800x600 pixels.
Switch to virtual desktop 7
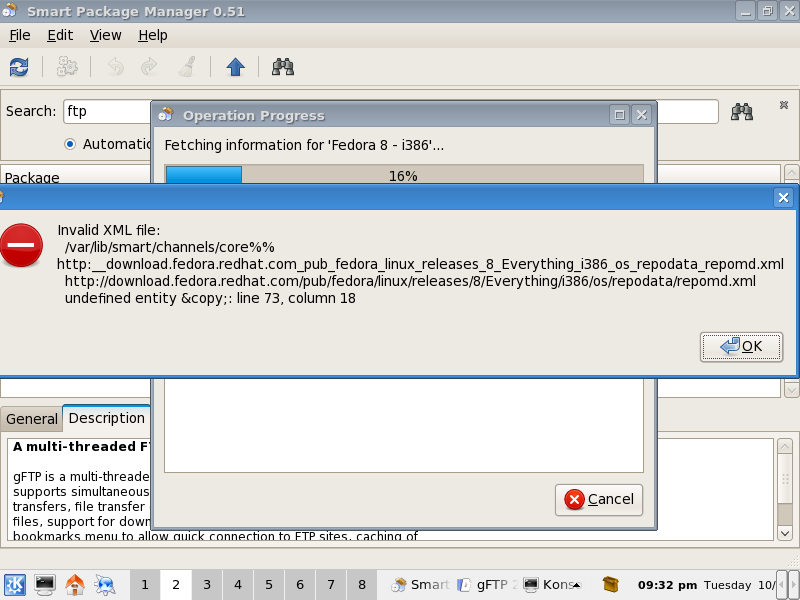pos(331,585)
